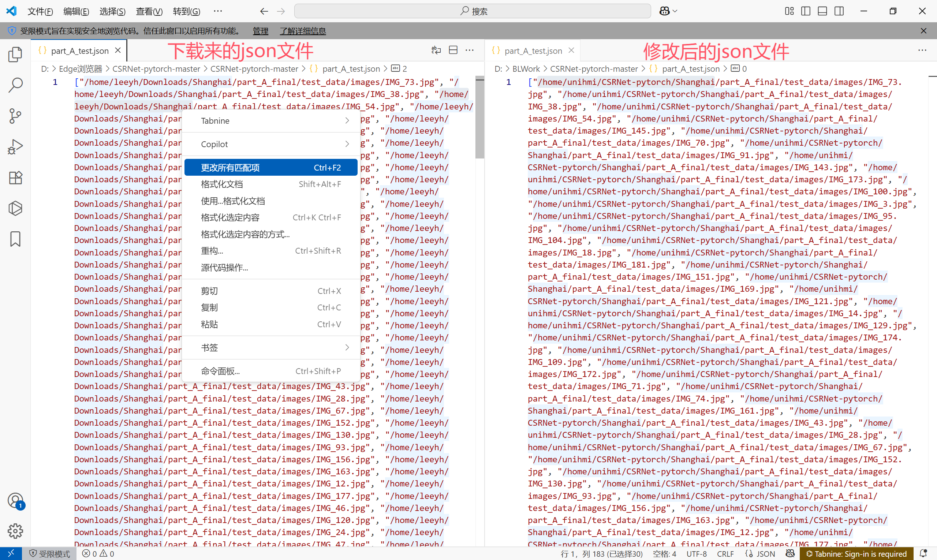The height and width of the screenshot is (560, 937).
Task: Open the notifications bell in the status bar
Action: pyautogui.click(x=923, y=553)
